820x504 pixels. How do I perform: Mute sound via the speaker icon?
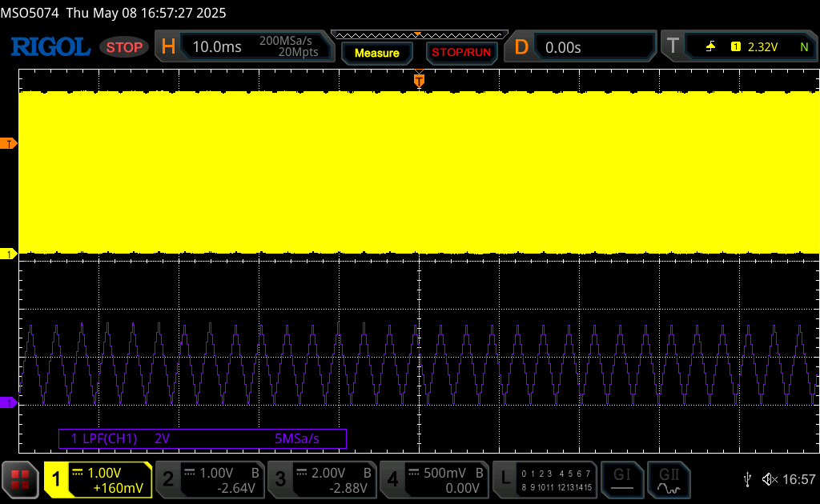coord(770,479)
